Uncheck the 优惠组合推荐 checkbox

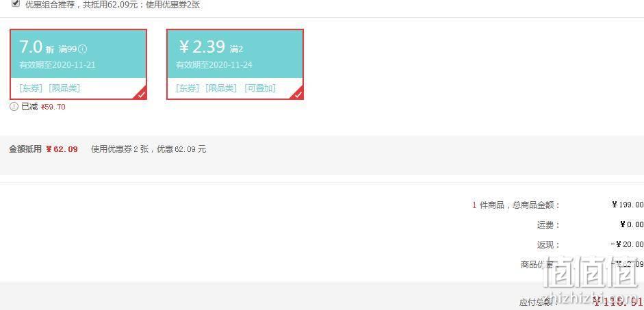point(16,3)
